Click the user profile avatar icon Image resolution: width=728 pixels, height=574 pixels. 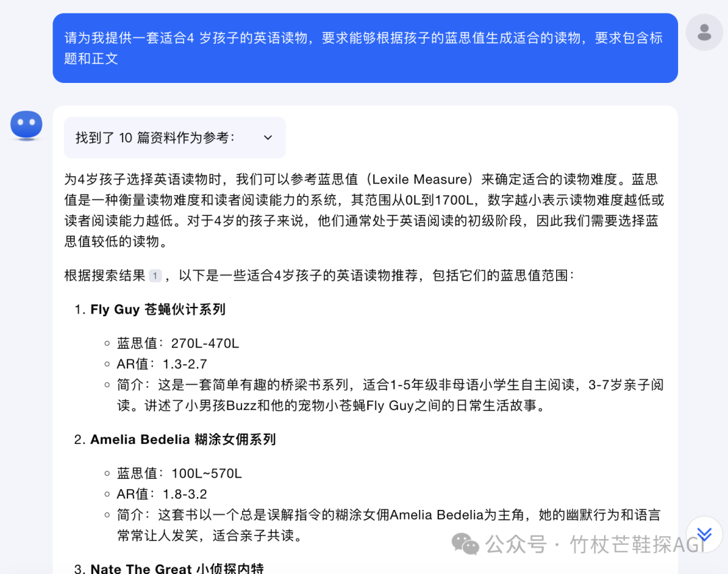tap(704, 32)
